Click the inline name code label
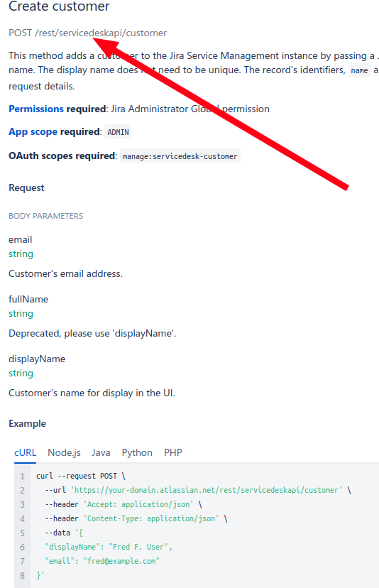This screenshot has height=588, width=379. pyautogui.click(x=359, y=70)
